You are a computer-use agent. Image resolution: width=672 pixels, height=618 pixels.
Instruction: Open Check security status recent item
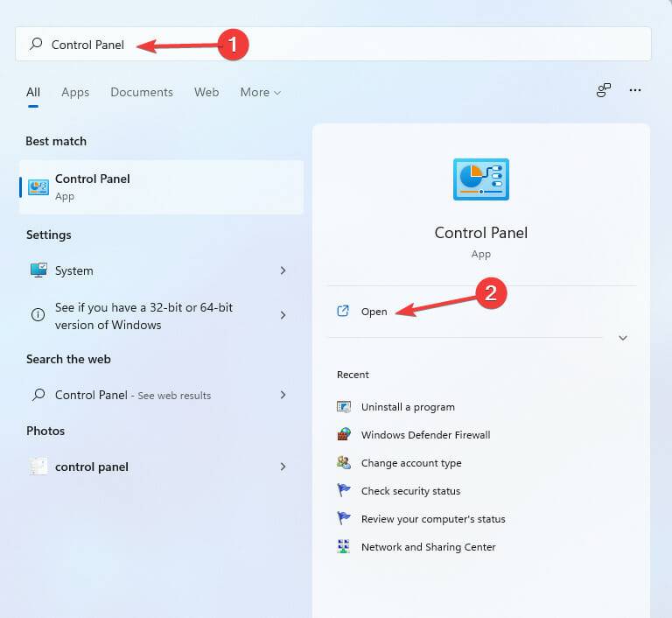pyautogui.click(x=410, y=491)
